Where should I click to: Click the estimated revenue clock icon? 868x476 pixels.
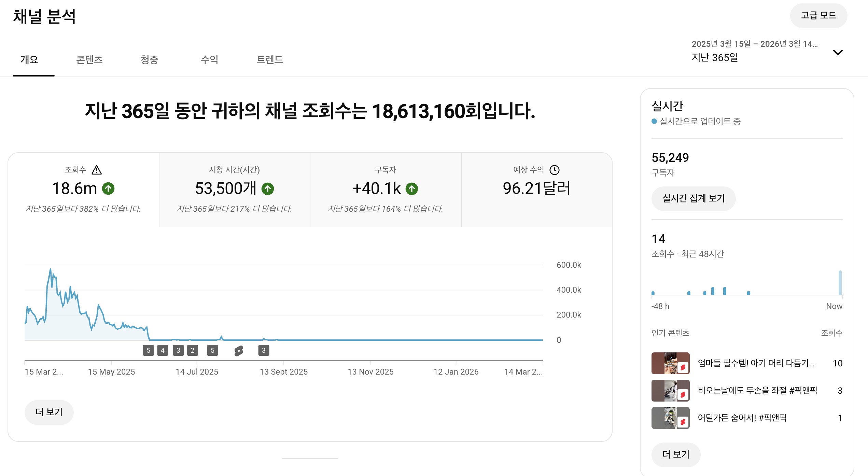coord(554,170)
